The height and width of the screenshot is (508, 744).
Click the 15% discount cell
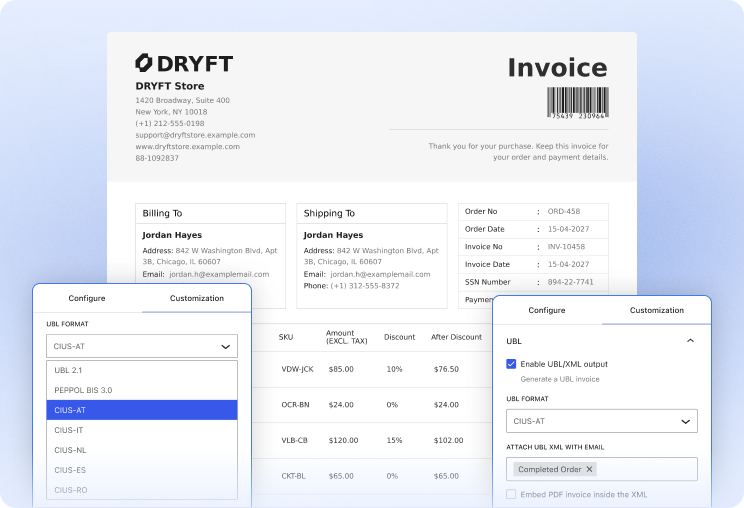click(394, 440)
